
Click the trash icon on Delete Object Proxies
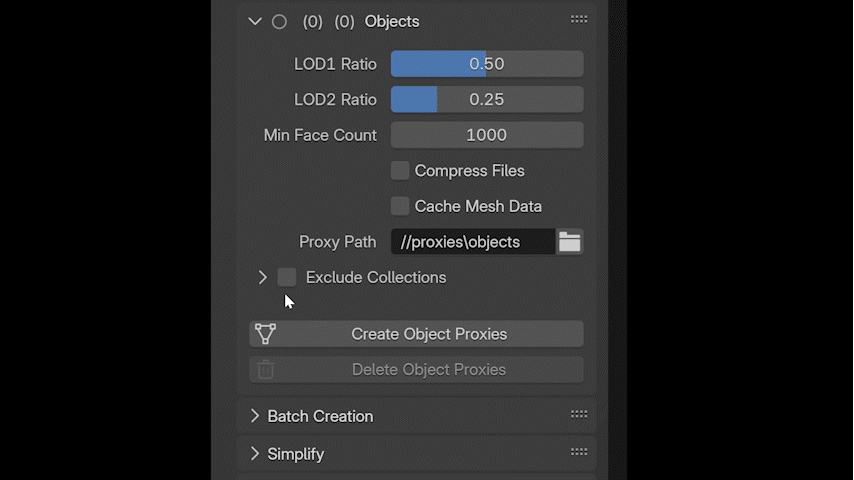pos(265,370)
